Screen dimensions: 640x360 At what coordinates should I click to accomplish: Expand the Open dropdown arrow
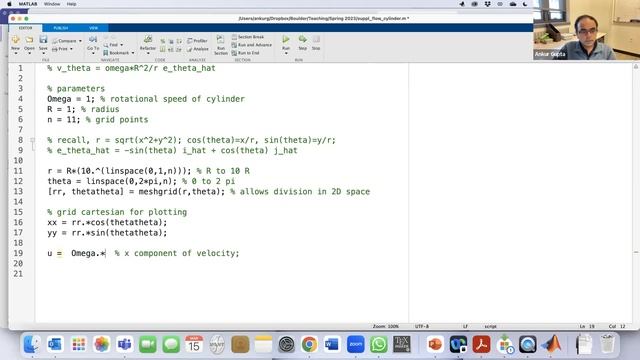tap(29, 53)
